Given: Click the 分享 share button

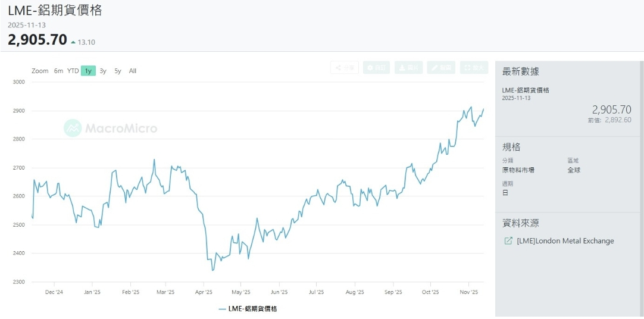Looking at the screenshot, I should pyautogui.click(x=345, y=68).
